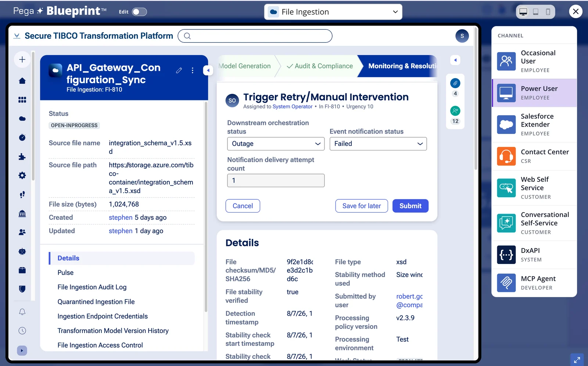Open Downstream orchestration status dropdown
Screen dimensions: 588x366
tap(276, 144)
